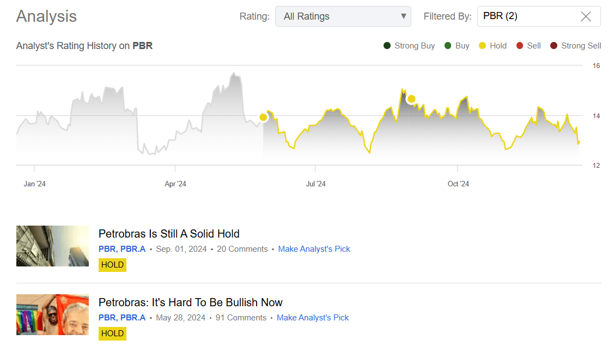Expand rating options from the Rating filter
This screenshot has width=608, height=364.
[343, 16]
